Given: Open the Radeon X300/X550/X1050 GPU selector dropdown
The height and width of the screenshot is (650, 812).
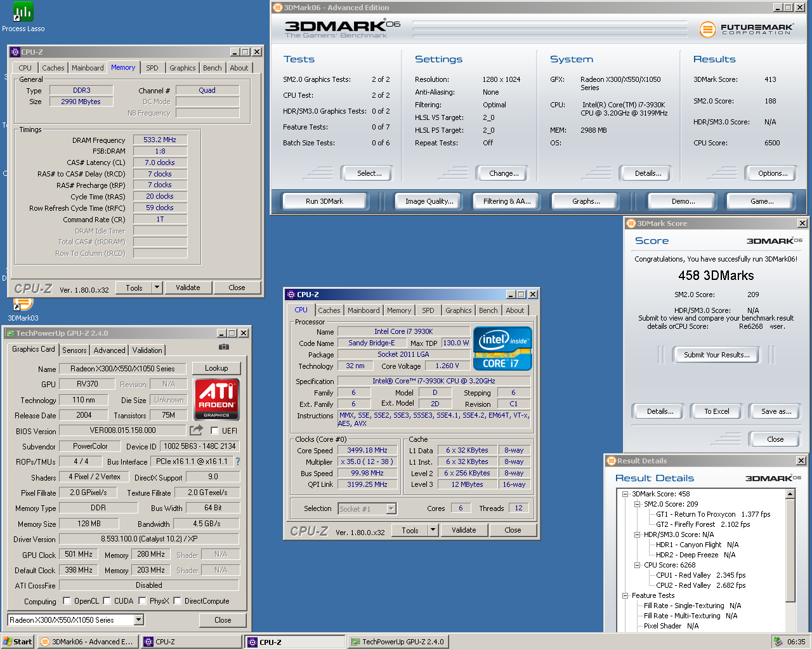Looking at the screenshot, I should 138,620.
